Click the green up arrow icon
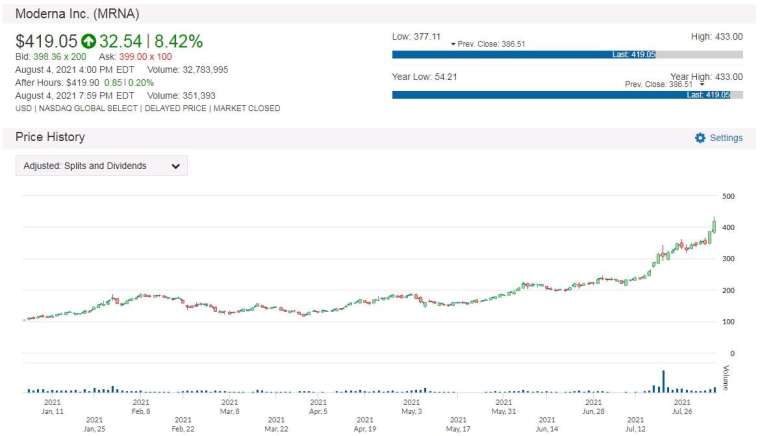Viewport: 760px width, 436px height. (88, 42)
